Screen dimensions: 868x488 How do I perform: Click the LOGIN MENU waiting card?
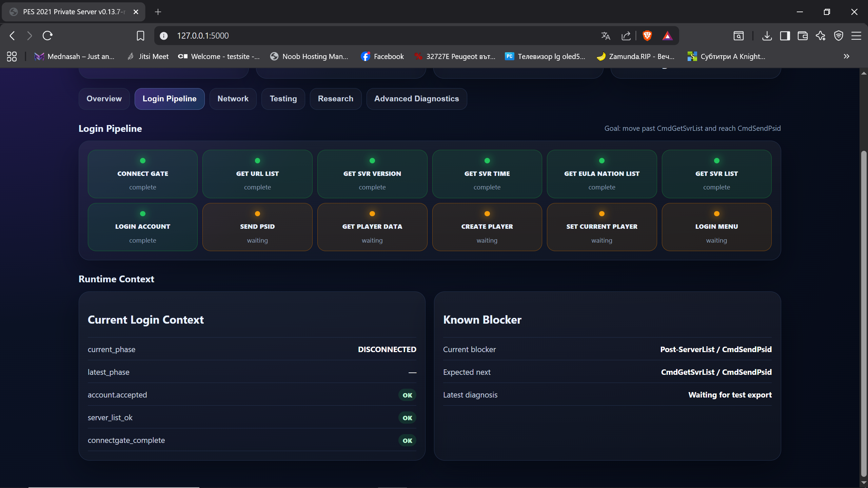point(716,227)
